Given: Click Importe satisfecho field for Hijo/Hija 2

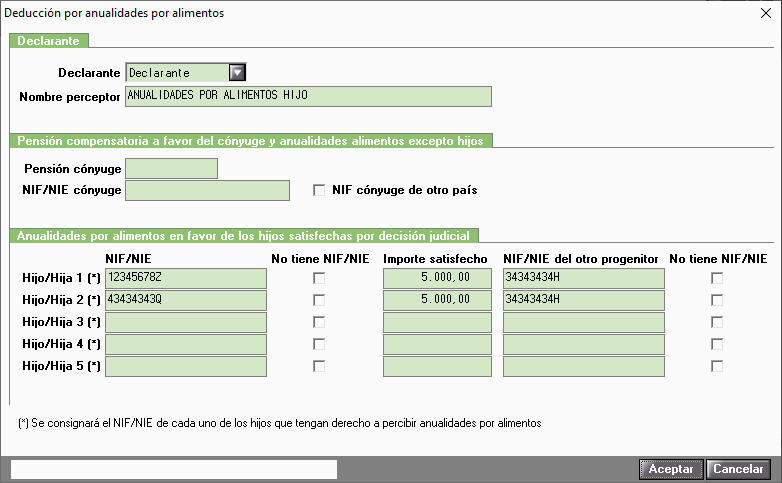Looking at the screenshot, I should (x=437, y=300).
